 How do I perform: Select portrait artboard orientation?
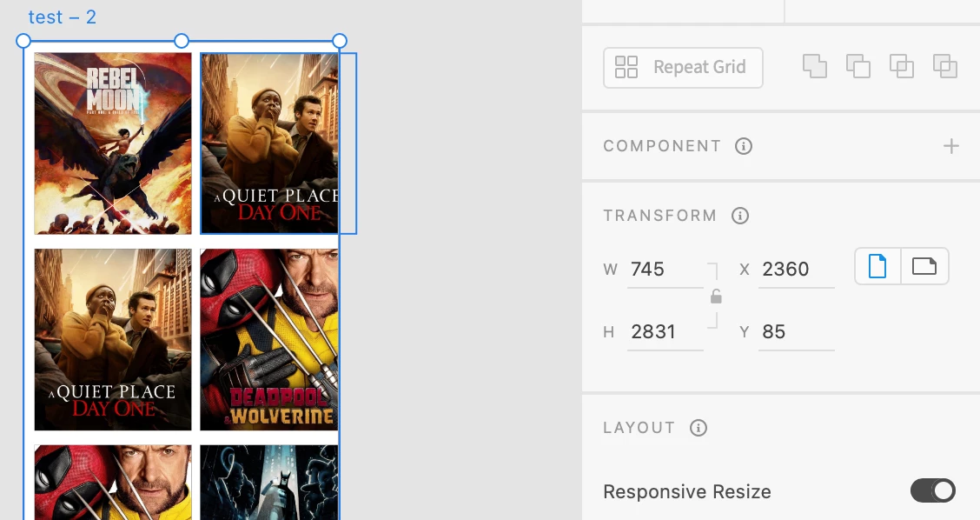point(877,267)
